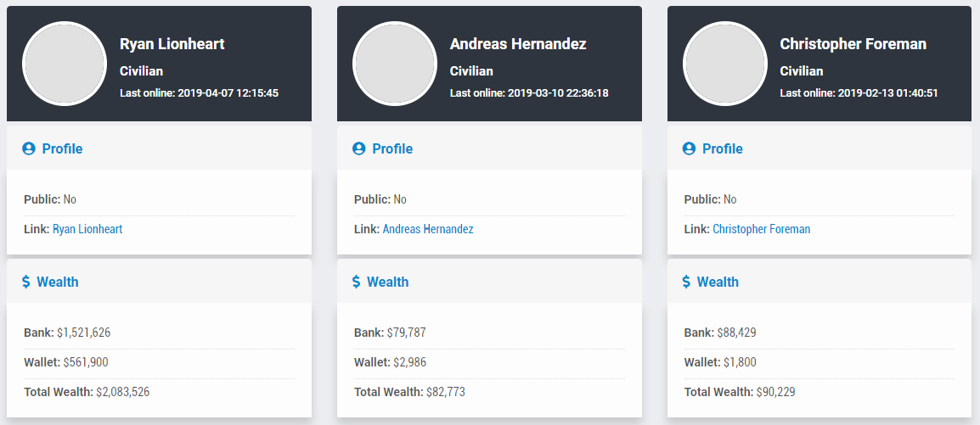The width and height of the screenshot is (980, 425).
Task: Select the Profile heading on Ryan Lionheart's card
Action: pos(63,148)
